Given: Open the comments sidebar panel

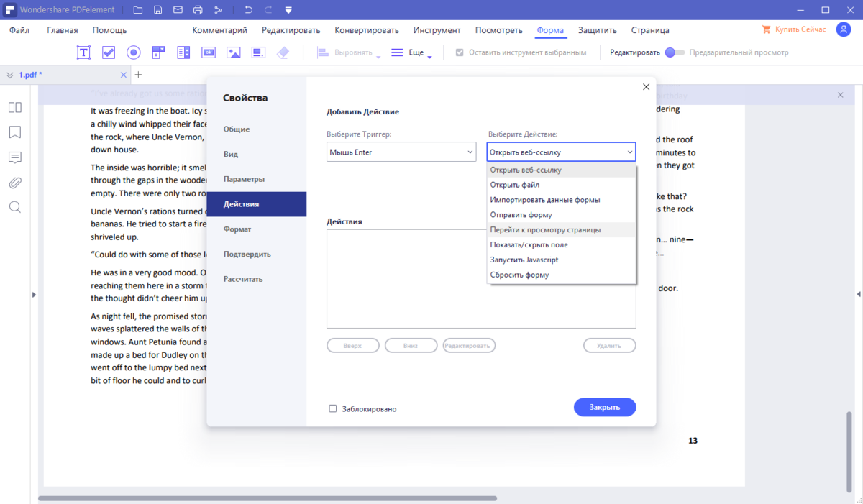Looking at the screenshot, I should (14, 157).
